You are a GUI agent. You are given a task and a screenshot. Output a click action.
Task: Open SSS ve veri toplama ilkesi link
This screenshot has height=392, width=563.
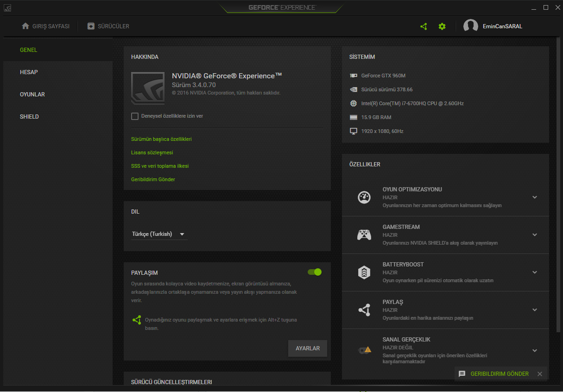pos(160,166)
